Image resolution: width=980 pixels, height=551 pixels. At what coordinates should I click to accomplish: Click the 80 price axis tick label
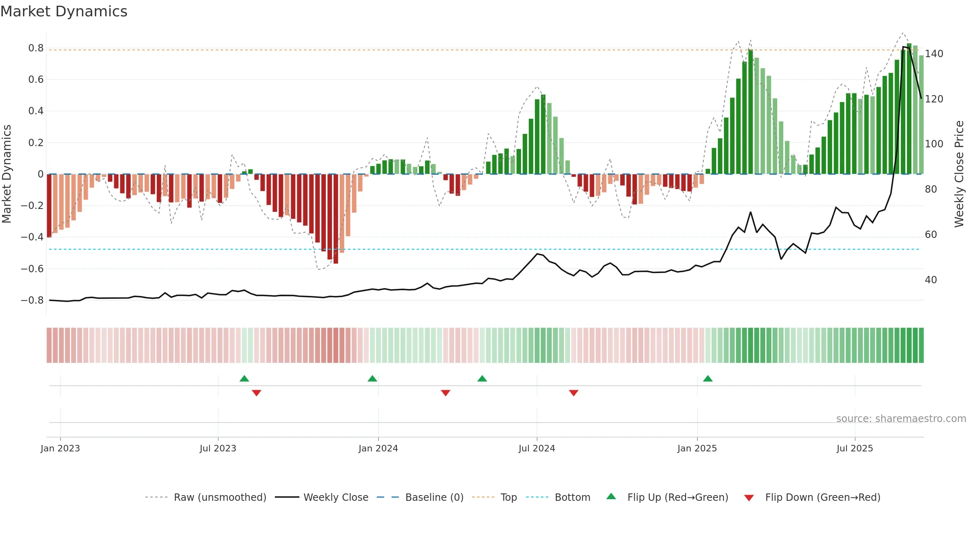pyautogui.click(x=931, y=189)
